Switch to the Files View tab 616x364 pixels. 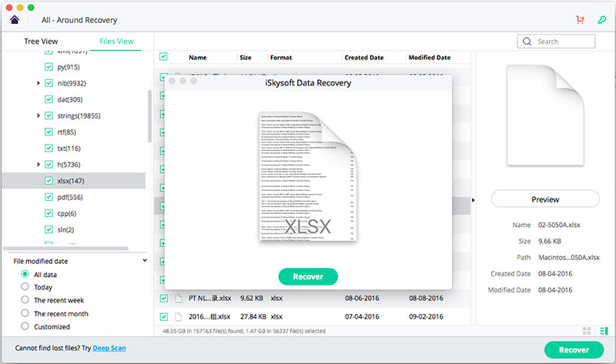point(116,42)
